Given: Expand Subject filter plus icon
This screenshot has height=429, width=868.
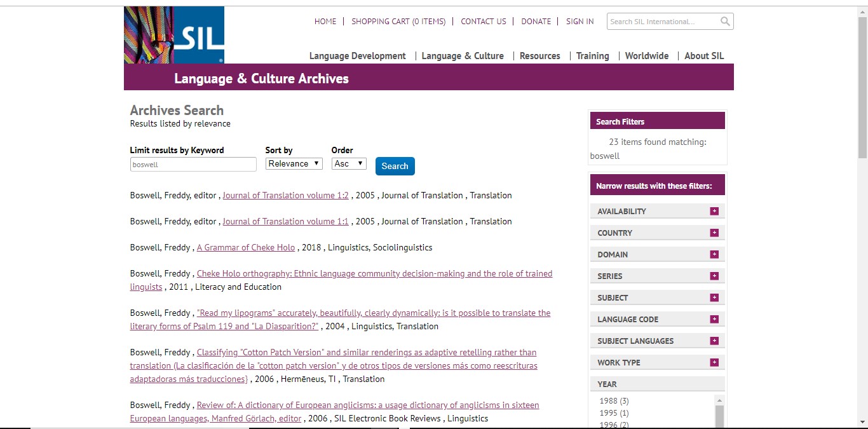Looking at the screenshot, I should [714, 298].
